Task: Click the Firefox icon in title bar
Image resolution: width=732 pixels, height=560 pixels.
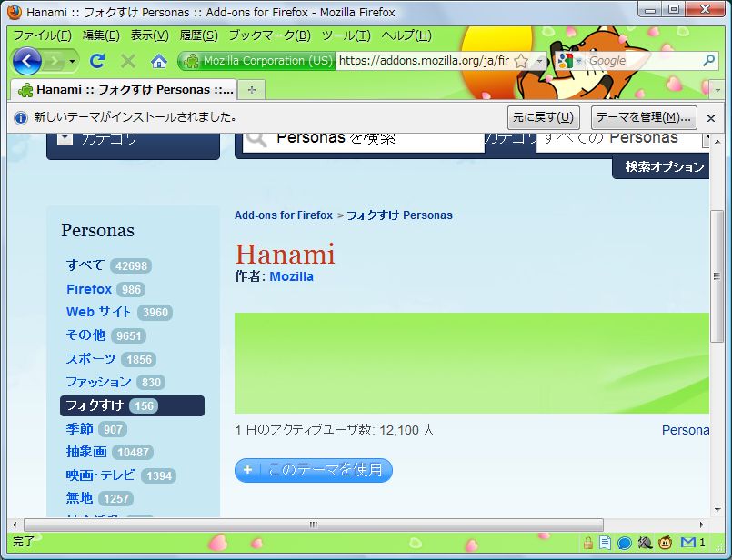Action: point(15,12)
